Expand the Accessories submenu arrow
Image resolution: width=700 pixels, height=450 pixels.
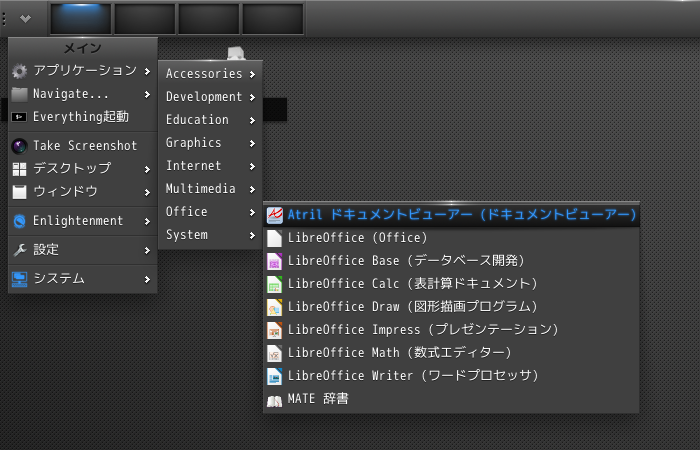tap(252, 74)
